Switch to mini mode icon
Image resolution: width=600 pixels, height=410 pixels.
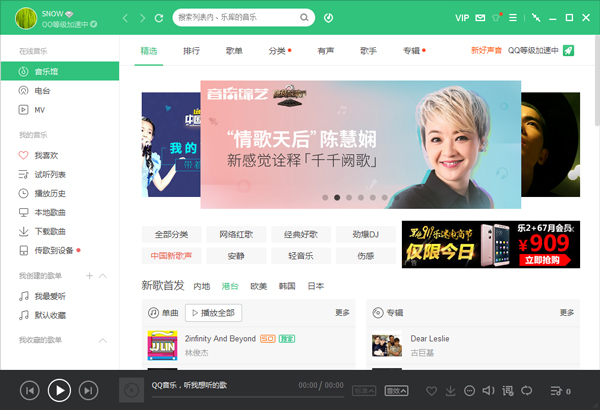536,18
